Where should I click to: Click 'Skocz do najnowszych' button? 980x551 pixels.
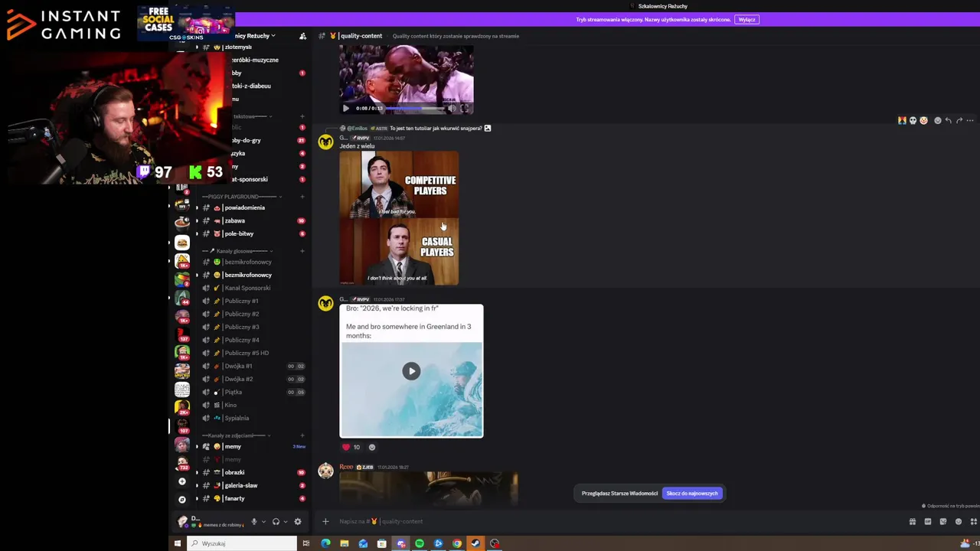(692, 493)
